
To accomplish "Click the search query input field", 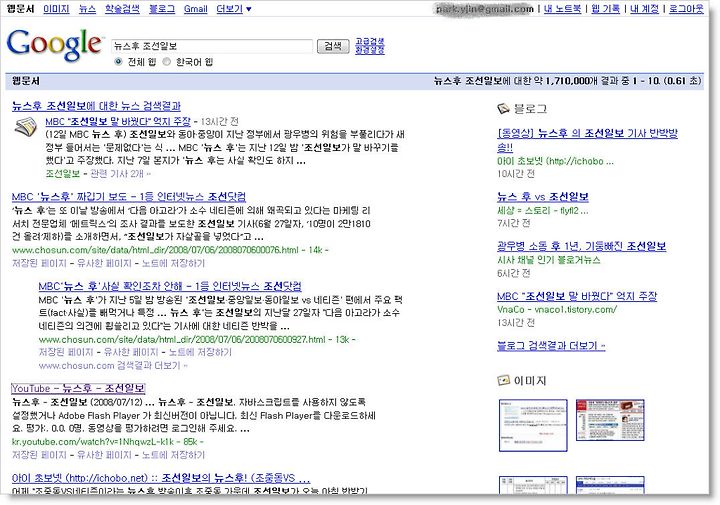I will pyautogui.click(x=212, y=46).
